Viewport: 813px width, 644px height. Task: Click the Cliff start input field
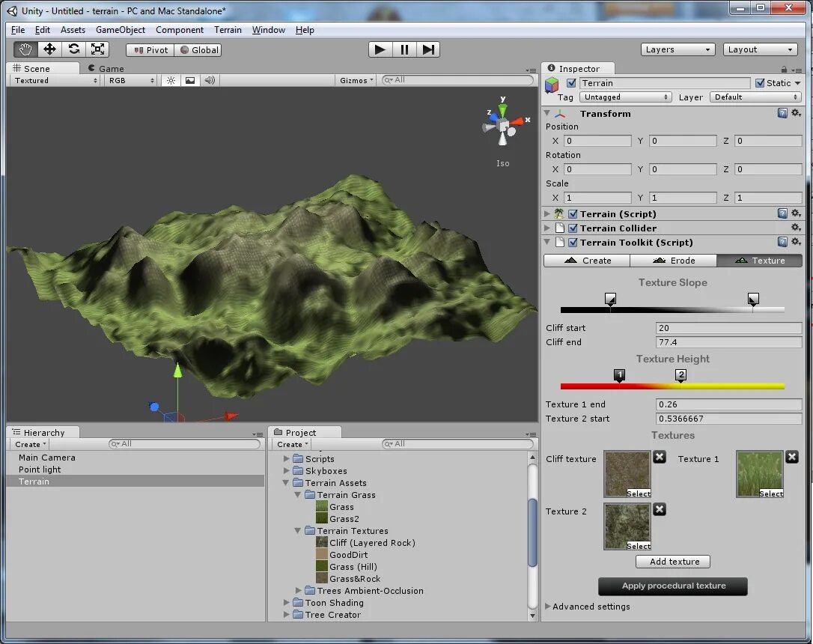point(728,328)
